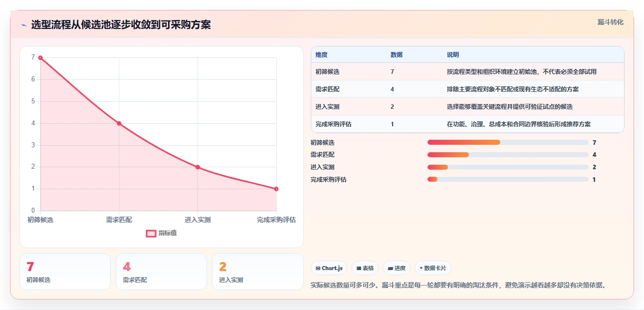This screenshot has height=310, width=644.
Task: Click the 进入实测 data point on chart
Action: 198,167
